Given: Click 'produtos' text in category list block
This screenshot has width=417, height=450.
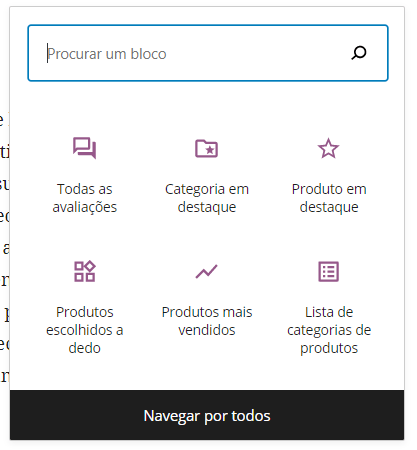Looking at the screenshot, I should pos(329,348).
